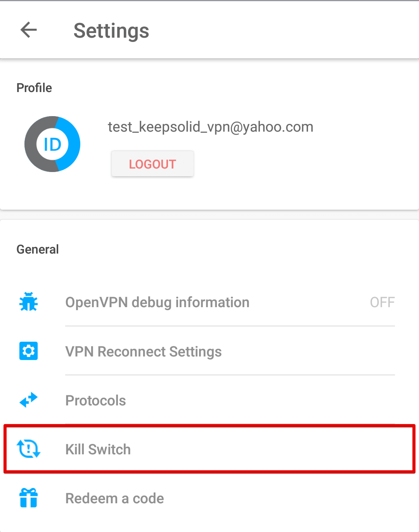Click the Profile card background
This screenshot has height=532, width=419.
click(209, 134)
